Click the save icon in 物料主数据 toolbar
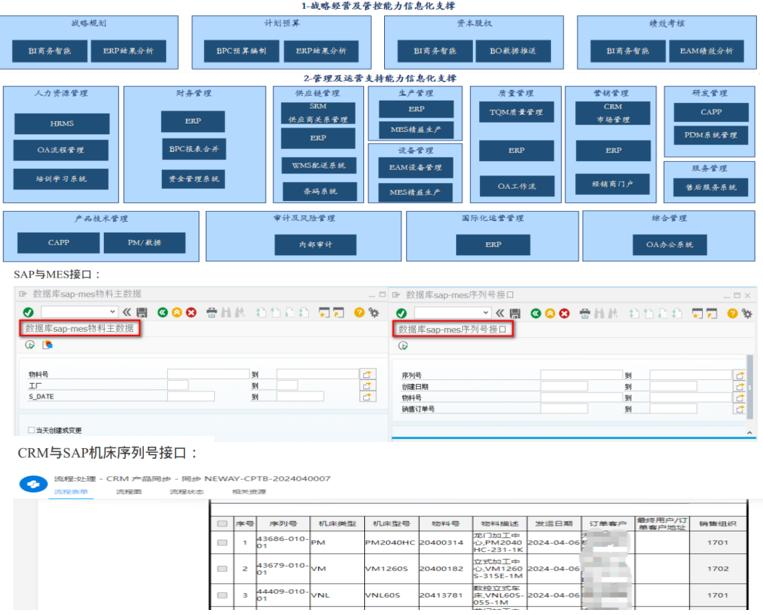The width and height of the screenshot is (763, 615). point(143,313)
